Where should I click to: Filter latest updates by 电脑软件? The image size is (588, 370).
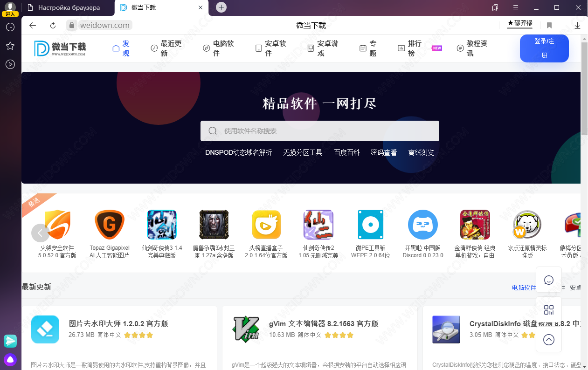(x=524, y=288)
